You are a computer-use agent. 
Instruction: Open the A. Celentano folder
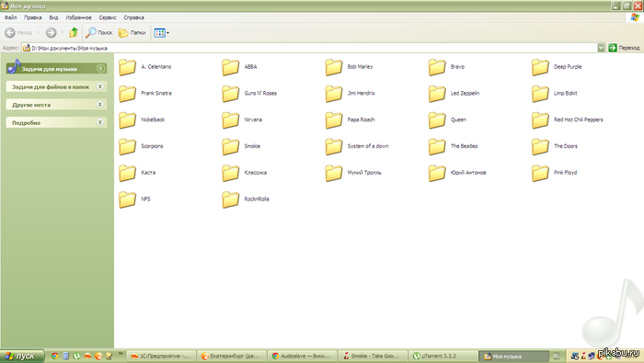(144, 67)
